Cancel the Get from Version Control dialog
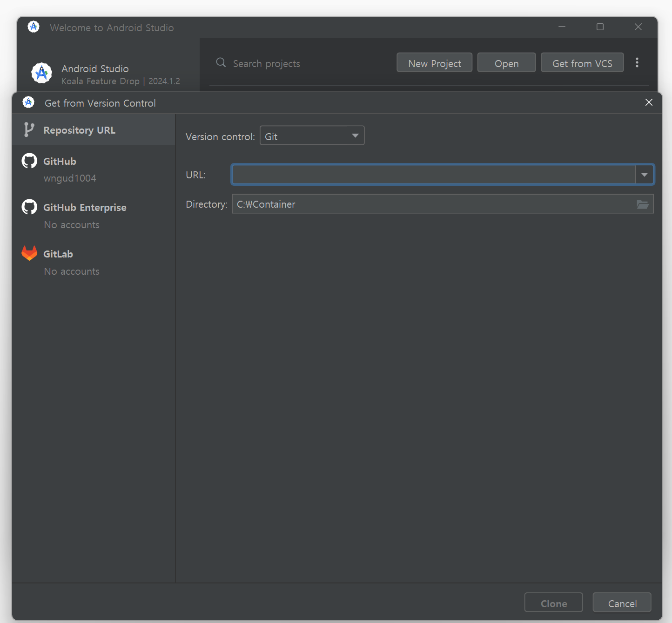This screenshot has height=623, width=672. (x=622, y=603)
